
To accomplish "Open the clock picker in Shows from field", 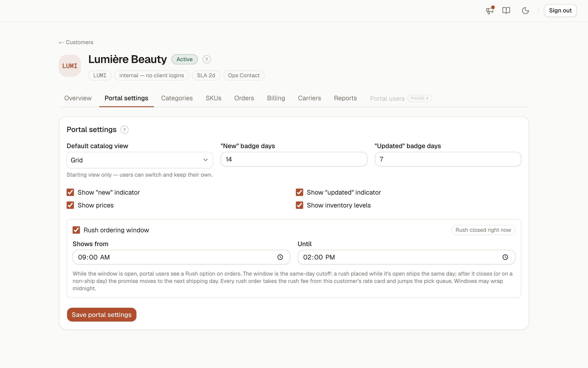I will (x=280, y=257).
